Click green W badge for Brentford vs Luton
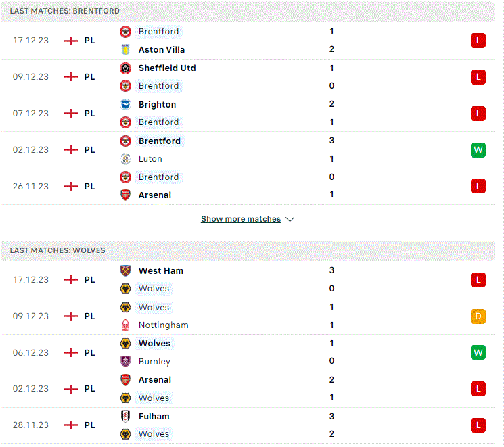Viewport: 504px width, 447px height. 478,149
